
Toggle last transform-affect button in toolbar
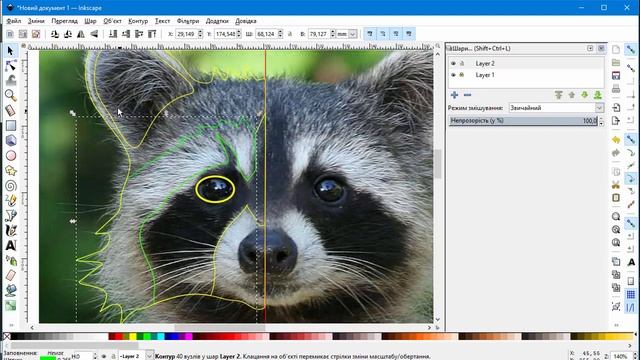(409, 34)
